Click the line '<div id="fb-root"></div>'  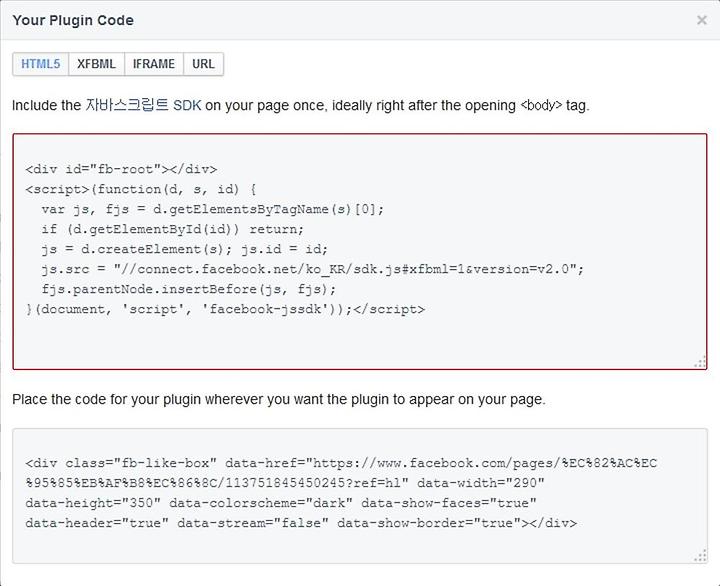(x=121, y=169)
